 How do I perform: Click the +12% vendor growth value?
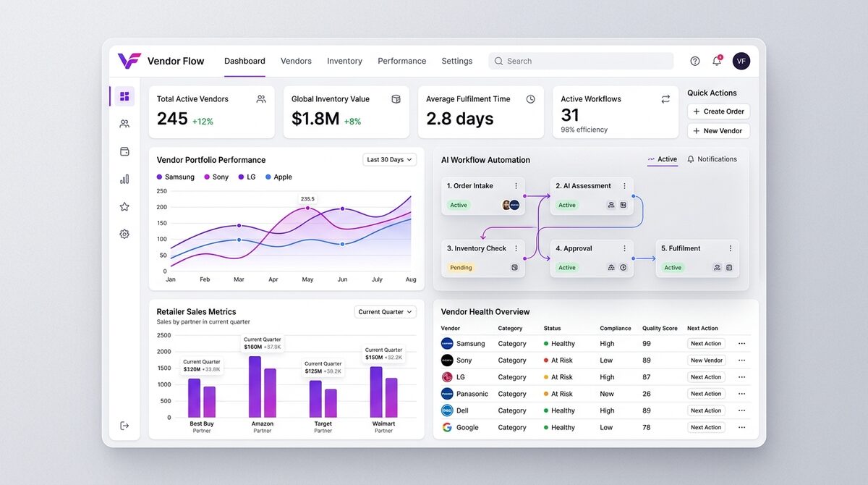tap(203, 122)
